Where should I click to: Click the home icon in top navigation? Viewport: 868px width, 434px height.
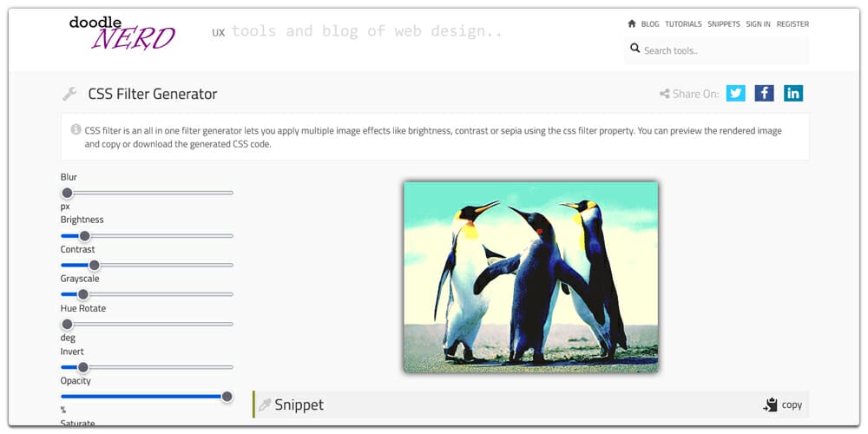[632, 23]
